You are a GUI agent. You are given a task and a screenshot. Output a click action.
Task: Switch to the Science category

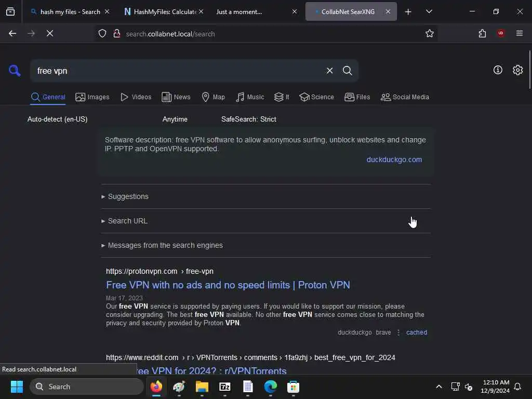316,97
